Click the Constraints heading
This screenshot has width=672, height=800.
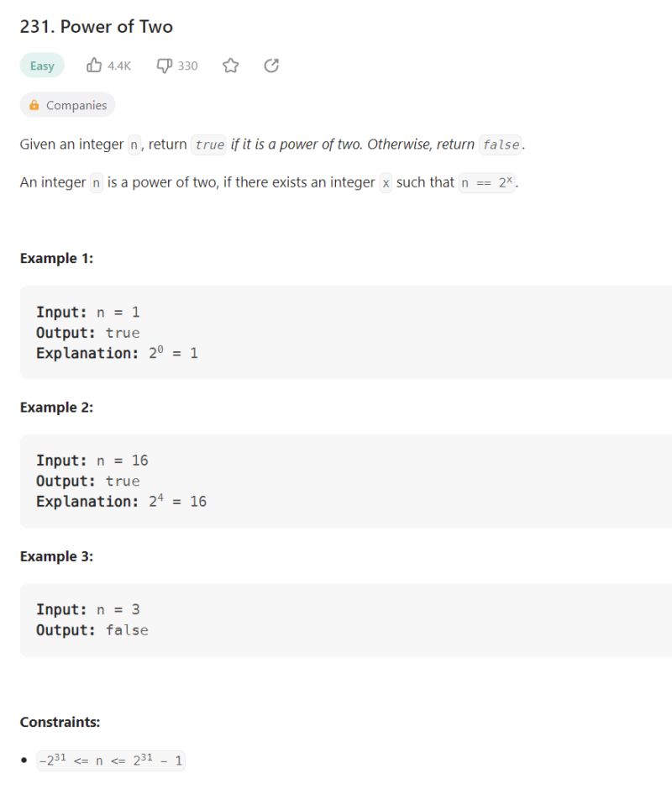(60, 722)
